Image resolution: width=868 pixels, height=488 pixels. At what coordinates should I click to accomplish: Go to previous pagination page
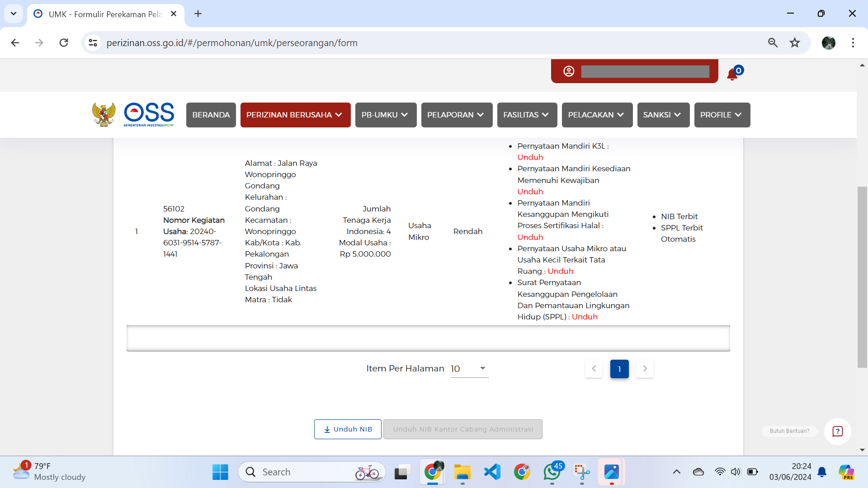(x=594, y=369)
